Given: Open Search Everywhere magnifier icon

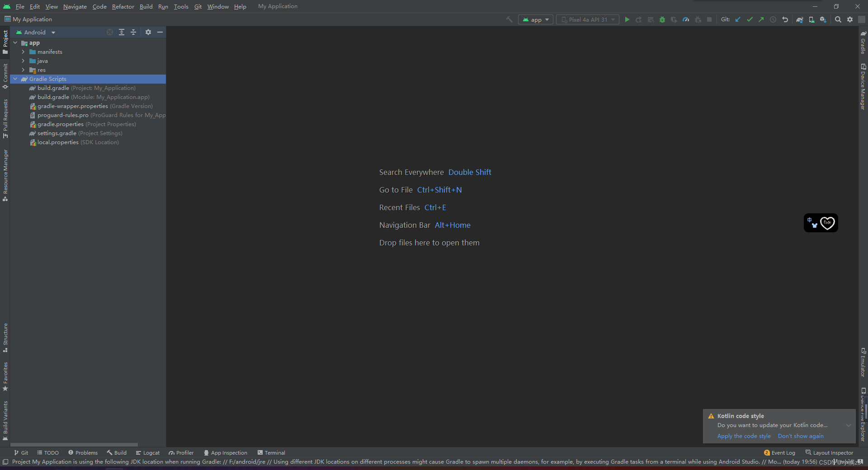Looking at the screenshot, I should pos(838,19).
